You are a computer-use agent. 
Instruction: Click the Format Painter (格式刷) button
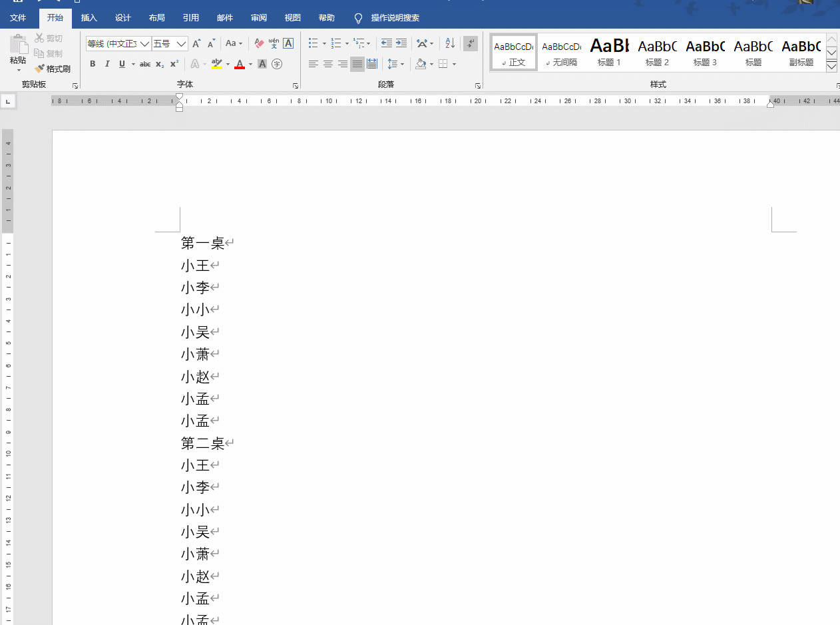[53, 69]
